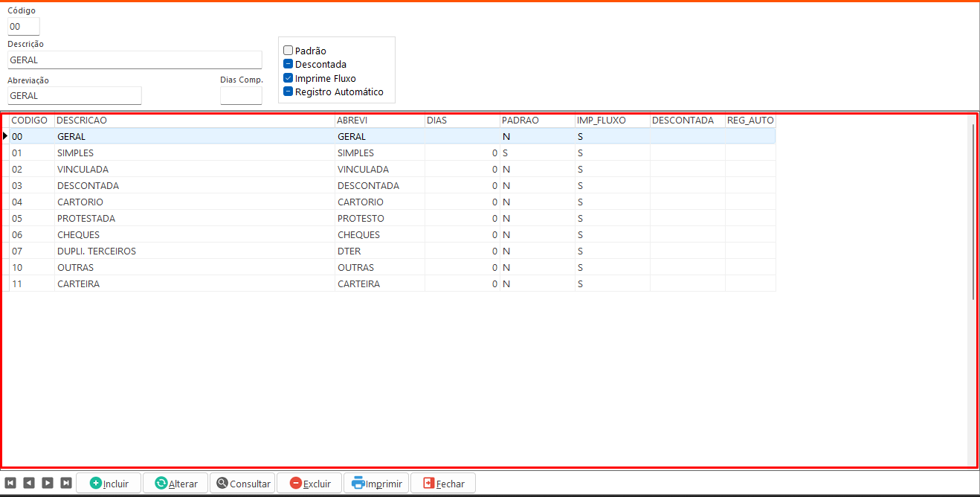
Task: Click the Incluir button
Action: [109, 484]
